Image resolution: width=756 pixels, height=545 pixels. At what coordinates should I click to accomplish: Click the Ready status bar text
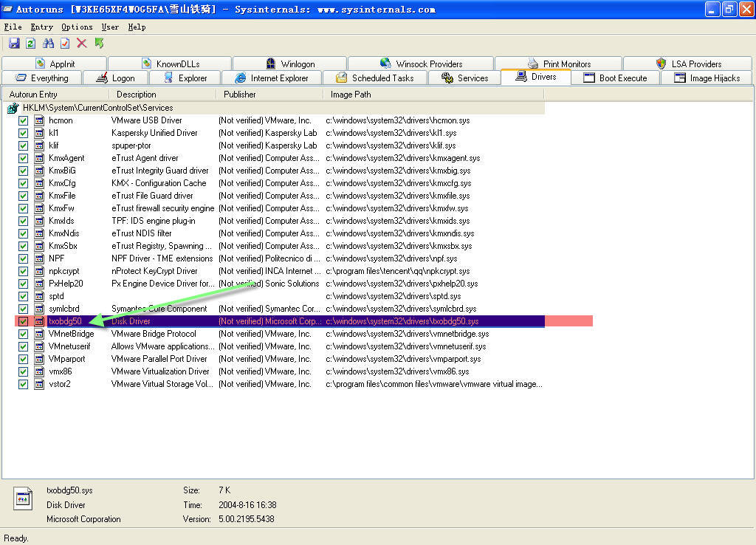click(x=16, y=538)
